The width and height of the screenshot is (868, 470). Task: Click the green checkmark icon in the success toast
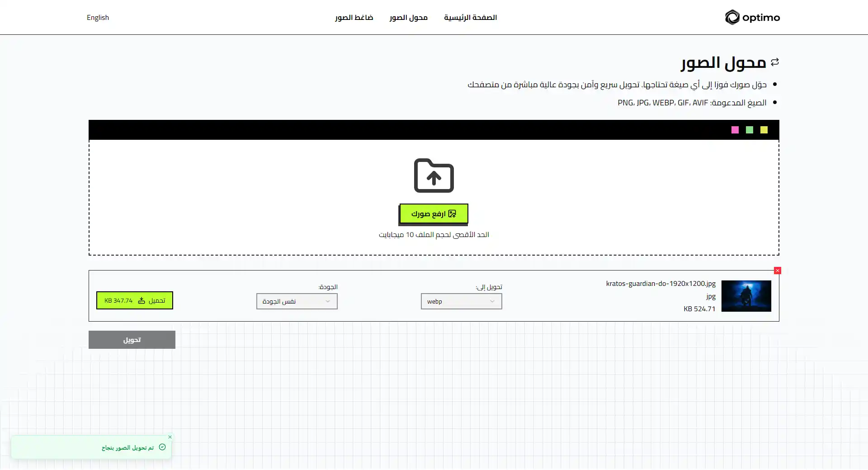coord(162,446)
